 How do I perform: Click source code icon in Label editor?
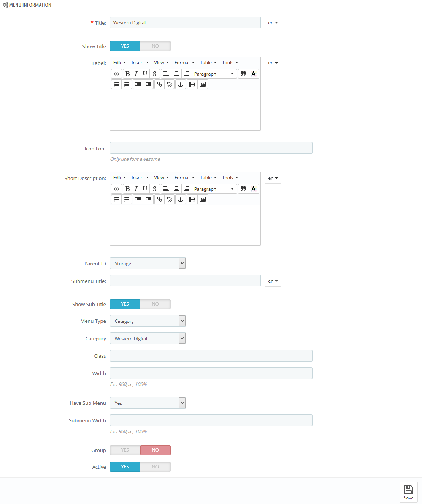pos(117,74)
